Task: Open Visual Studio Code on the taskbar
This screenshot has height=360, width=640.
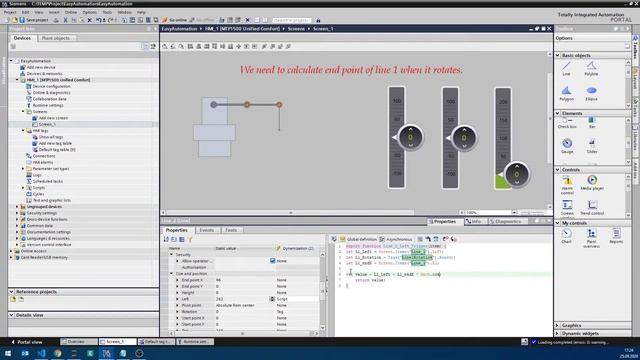Action: 41,353
